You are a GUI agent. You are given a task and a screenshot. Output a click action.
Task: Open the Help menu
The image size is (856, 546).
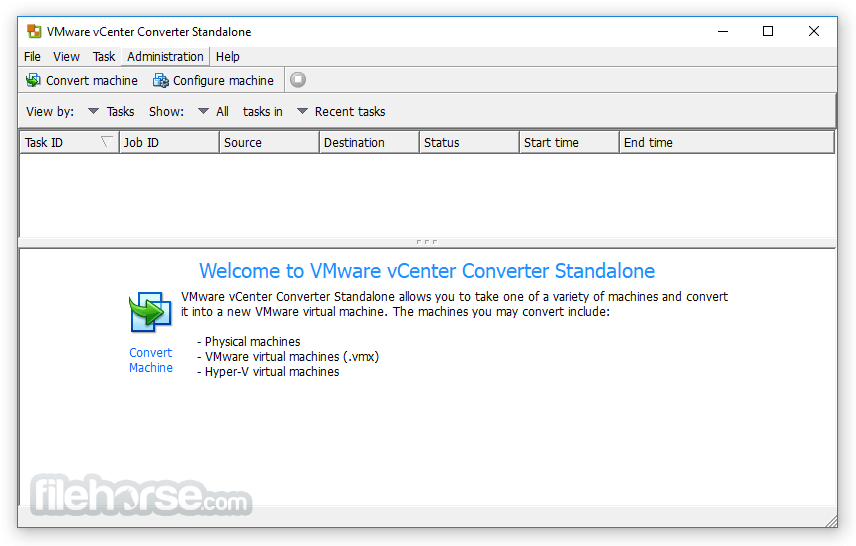228,57
